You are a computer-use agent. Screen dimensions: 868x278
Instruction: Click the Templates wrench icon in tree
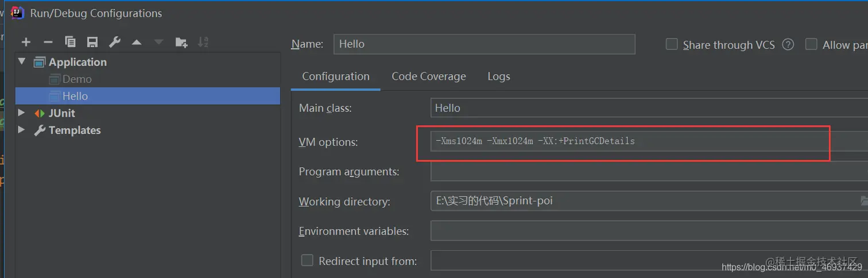click(x=40, y=130)
